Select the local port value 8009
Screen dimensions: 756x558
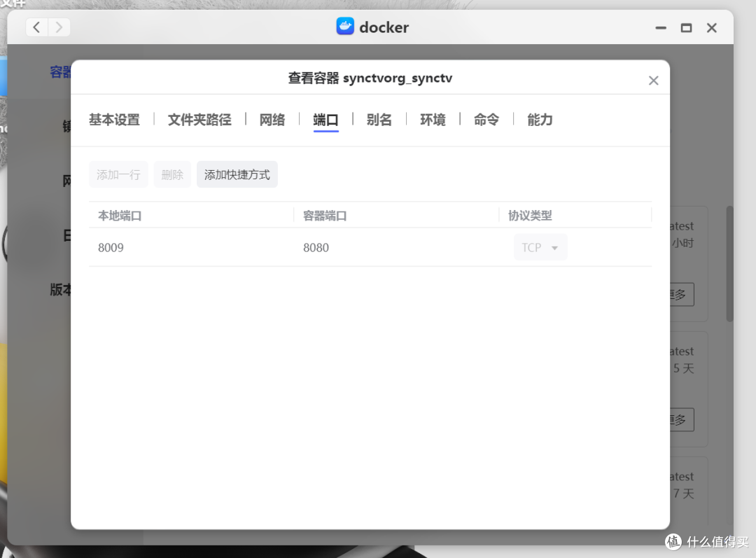[111, 247]
